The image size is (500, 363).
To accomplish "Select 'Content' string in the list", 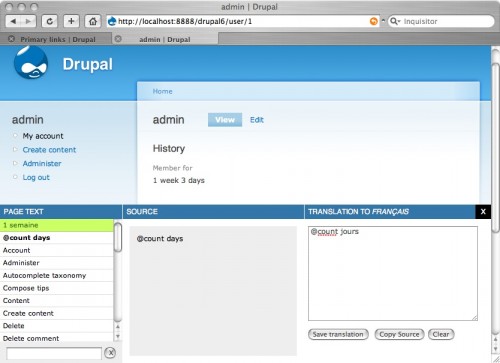I will [57, 301].
